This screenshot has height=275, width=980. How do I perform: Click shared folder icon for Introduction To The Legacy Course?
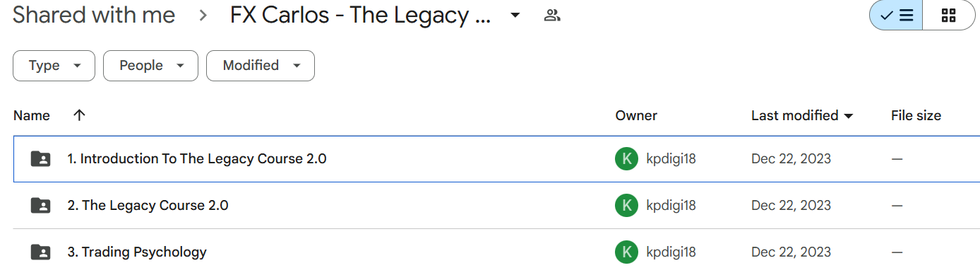click(41, 159)
